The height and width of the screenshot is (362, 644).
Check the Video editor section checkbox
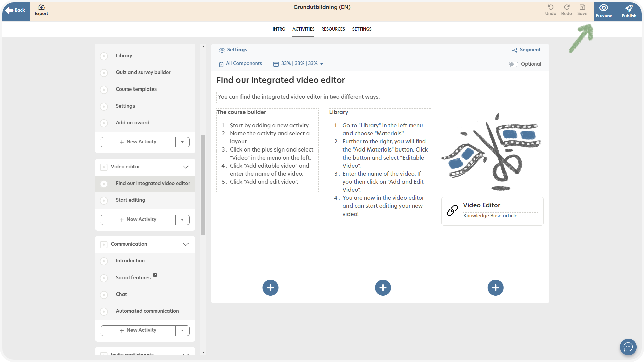(104, 167)
